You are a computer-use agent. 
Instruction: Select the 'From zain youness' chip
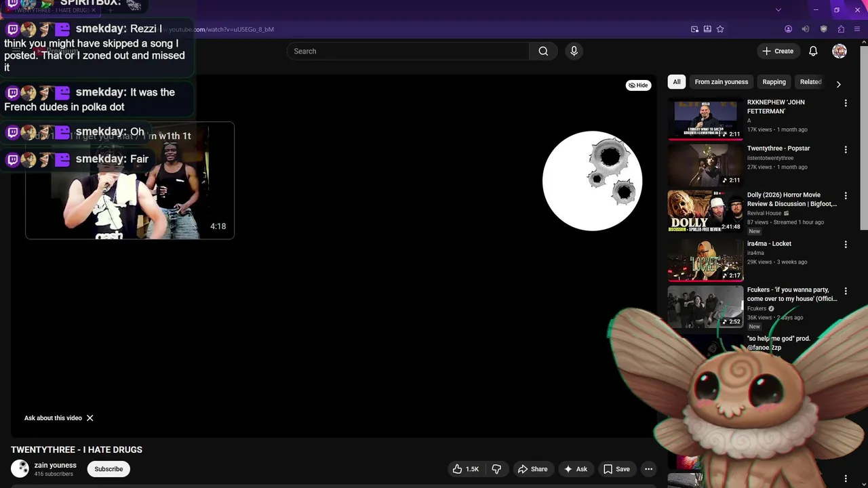[x=721, y=82]
